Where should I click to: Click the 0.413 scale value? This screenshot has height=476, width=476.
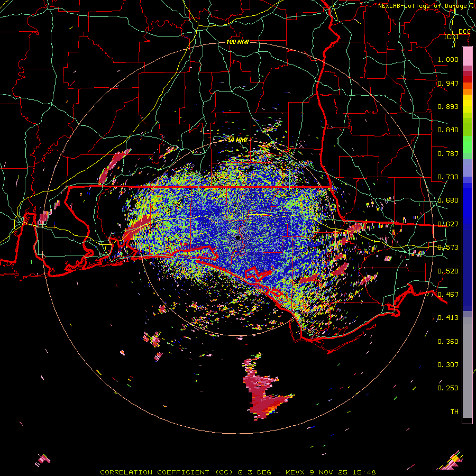tap(448, 318)
